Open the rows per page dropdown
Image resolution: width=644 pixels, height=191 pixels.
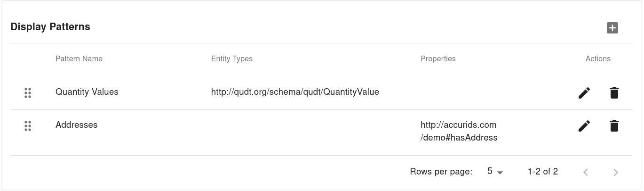(495, 172)
